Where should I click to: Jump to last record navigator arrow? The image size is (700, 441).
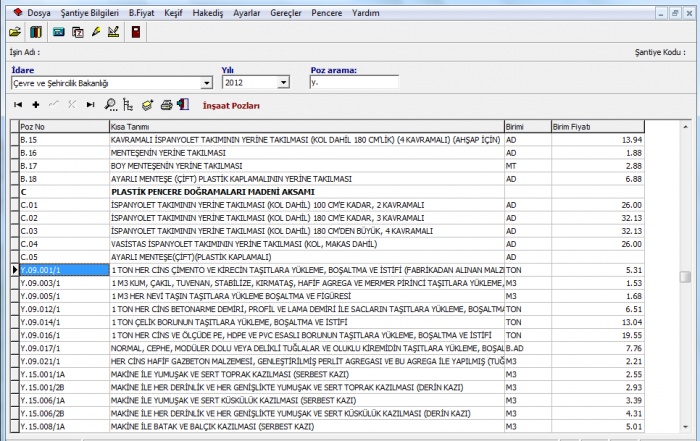[90, 104]
